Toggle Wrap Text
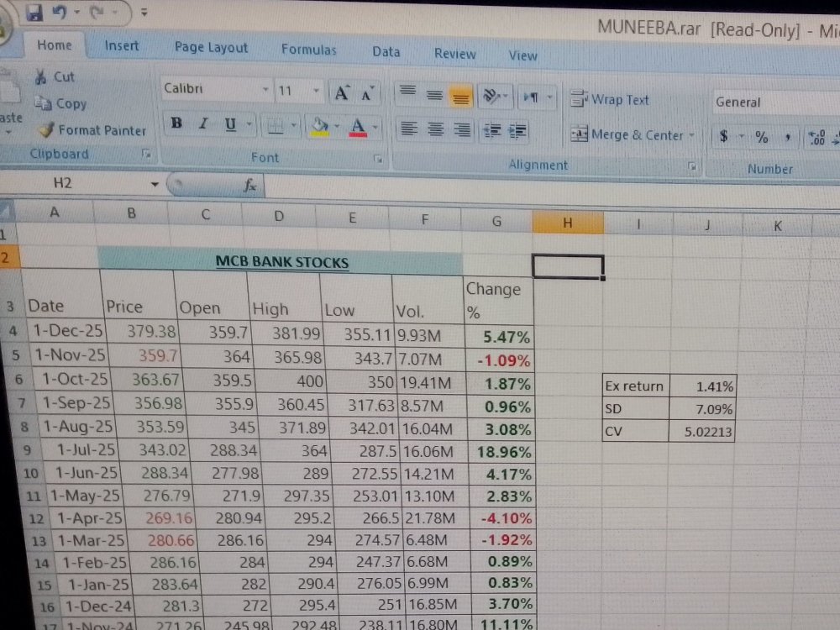Screen dimensions: 840x630 (610, 99)
